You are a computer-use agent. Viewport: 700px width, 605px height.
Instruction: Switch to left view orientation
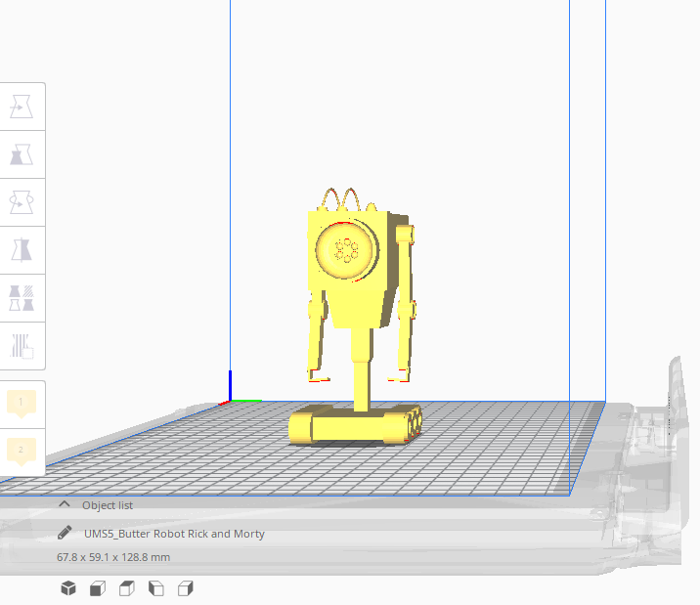pyautogui.click(x=156, y=588)
